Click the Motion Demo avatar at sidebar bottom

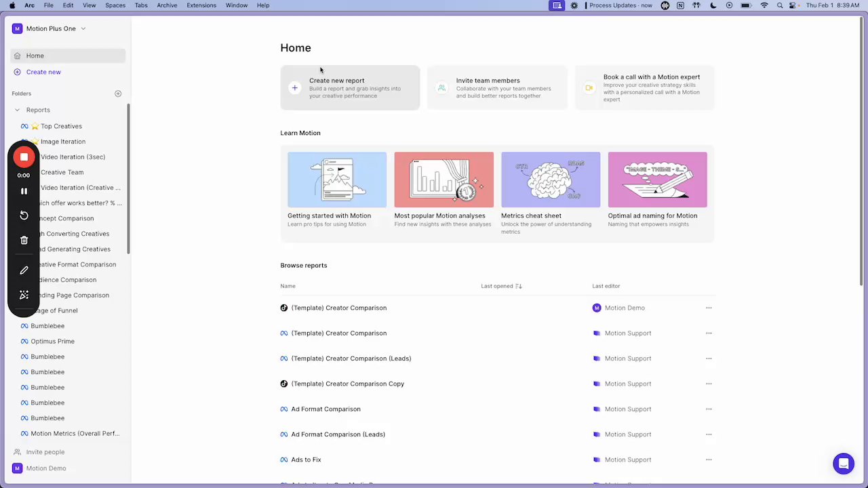(x=17, y=468)
